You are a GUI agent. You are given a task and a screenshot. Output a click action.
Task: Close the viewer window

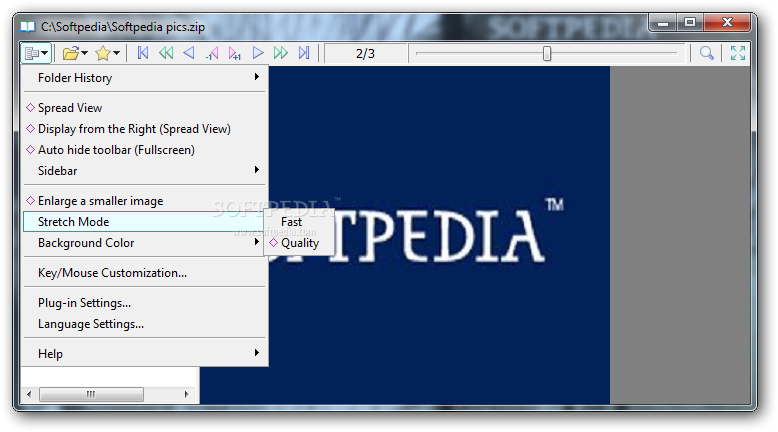727,22
